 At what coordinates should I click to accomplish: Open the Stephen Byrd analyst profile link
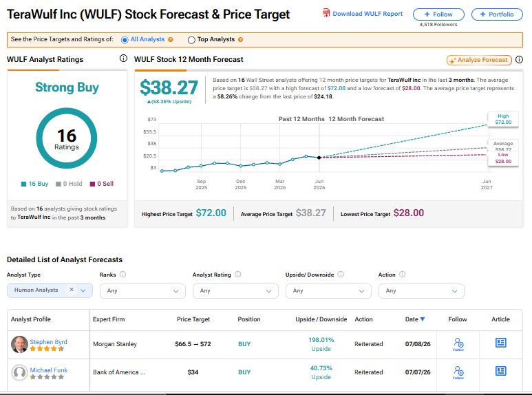[48, 341]
